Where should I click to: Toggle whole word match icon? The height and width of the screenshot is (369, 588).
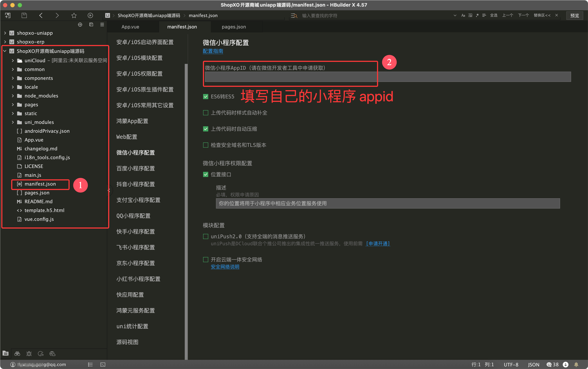pyautogui.click(x=470, y=15)
